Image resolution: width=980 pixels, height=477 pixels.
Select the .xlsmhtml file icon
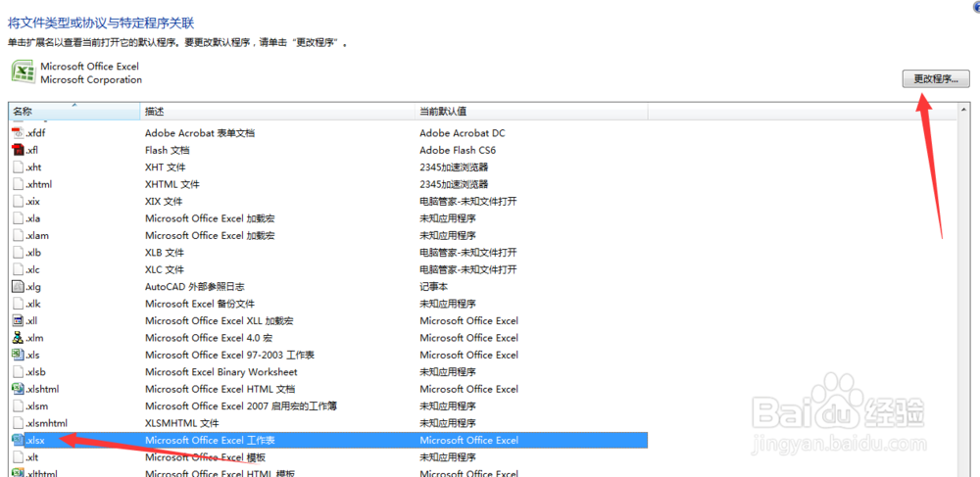coord(18,423)
